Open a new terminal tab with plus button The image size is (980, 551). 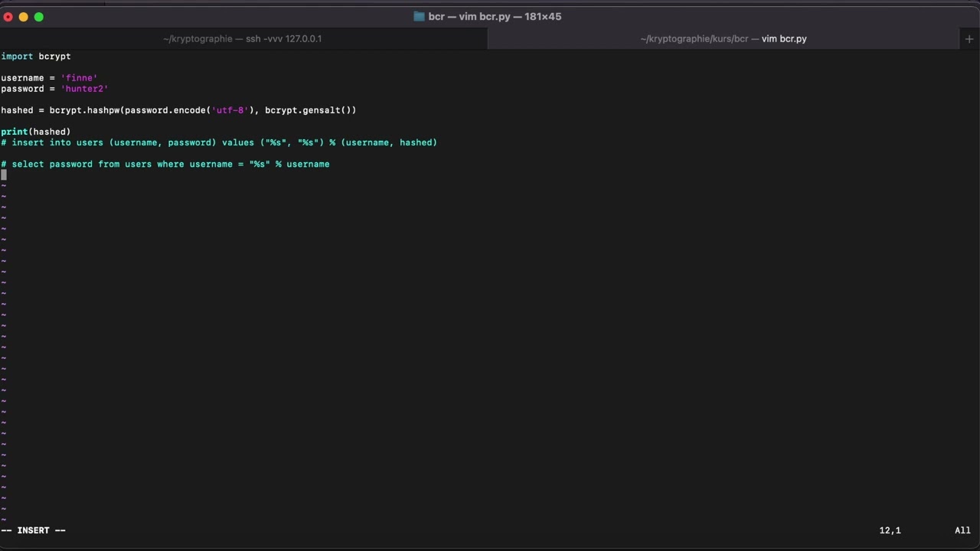click(969, 38)
